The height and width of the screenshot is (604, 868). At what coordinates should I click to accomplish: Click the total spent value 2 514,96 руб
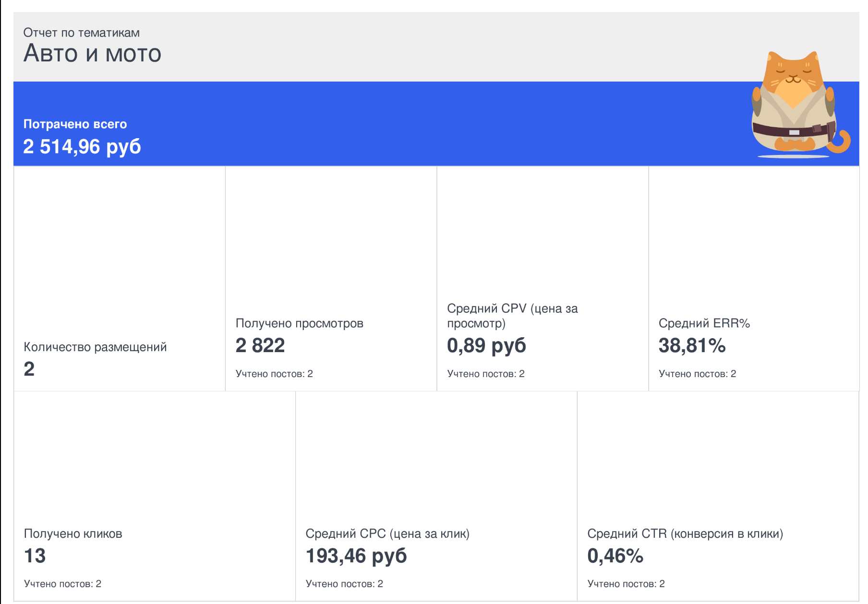tap(82, 146)
